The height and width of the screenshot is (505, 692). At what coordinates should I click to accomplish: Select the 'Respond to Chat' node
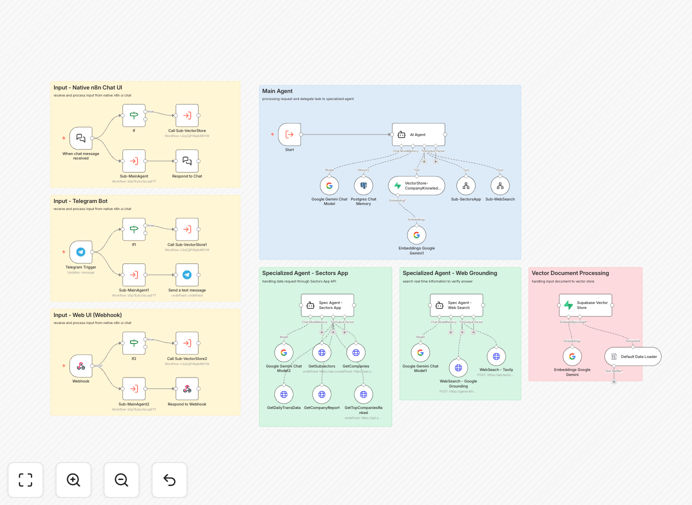point(187,161)
